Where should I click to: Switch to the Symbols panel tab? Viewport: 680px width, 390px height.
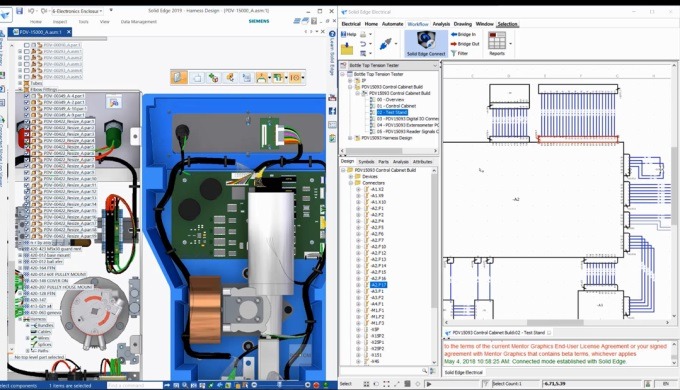366,162
